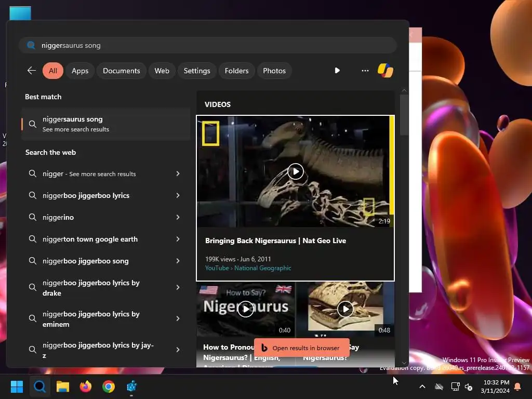532x399 pixels.
Task: Click the 'Best match' heading
Action: point(43,97)
